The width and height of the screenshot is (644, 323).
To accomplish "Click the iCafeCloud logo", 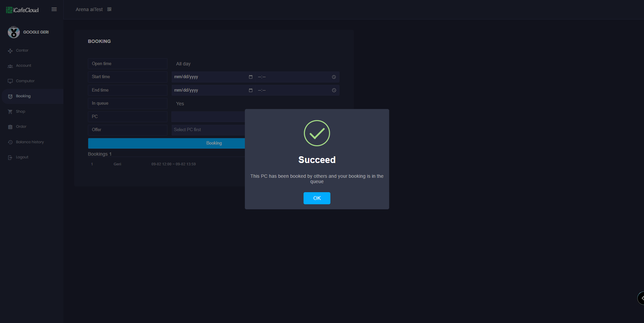I will [x=22, y=10].
